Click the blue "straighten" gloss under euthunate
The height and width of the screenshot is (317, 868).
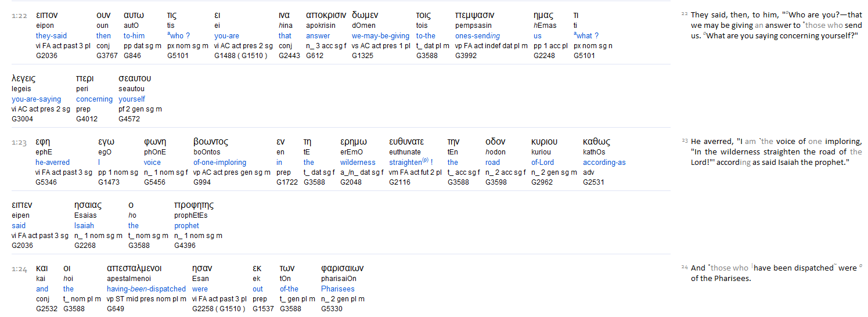click(x=405, y=163)
